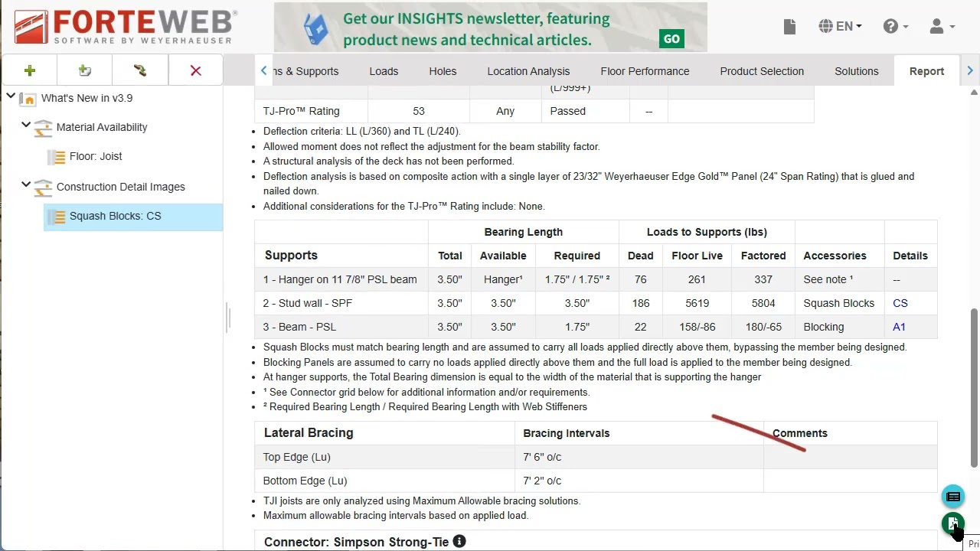Click the right tab scroll arrow

click(970, 70)
